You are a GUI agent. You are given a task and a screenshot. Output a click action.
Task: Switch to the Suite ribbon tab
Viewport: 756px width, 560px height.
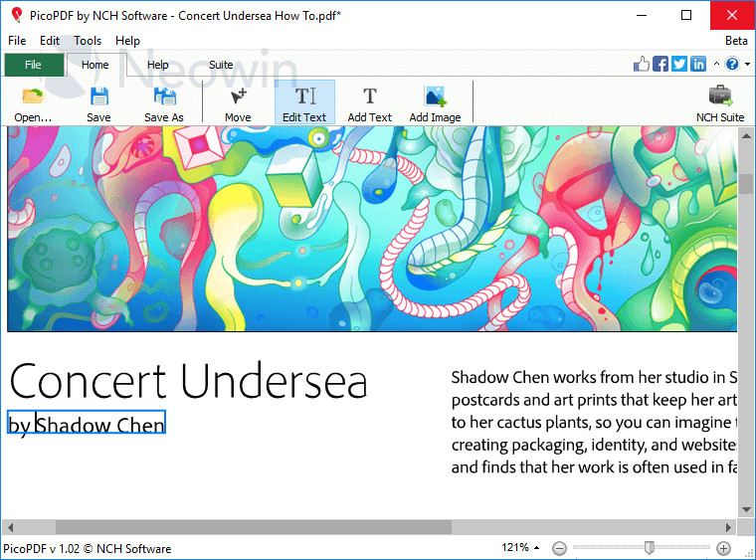tap(221, 65)
